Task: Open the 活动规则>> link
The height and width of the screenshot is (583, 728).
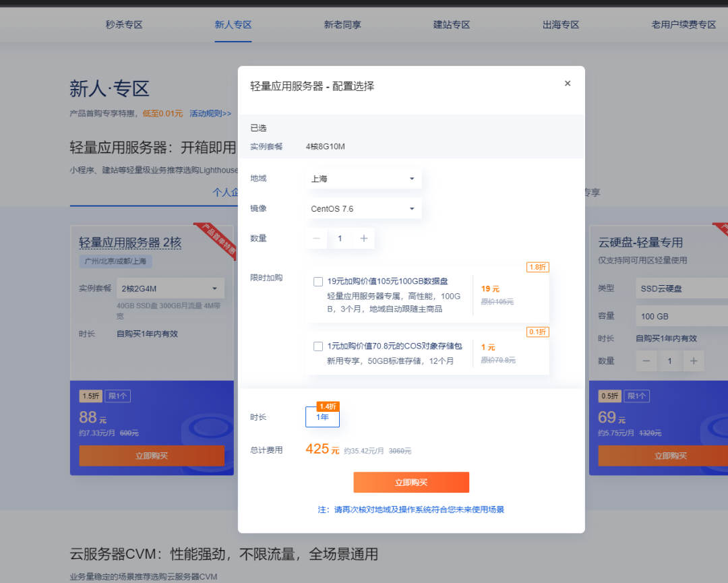Action: click(x=210, y=114)
